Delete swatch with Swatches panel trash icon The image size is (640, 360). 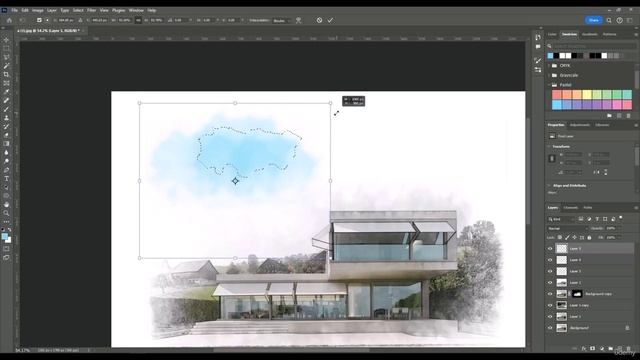point(629,116)
